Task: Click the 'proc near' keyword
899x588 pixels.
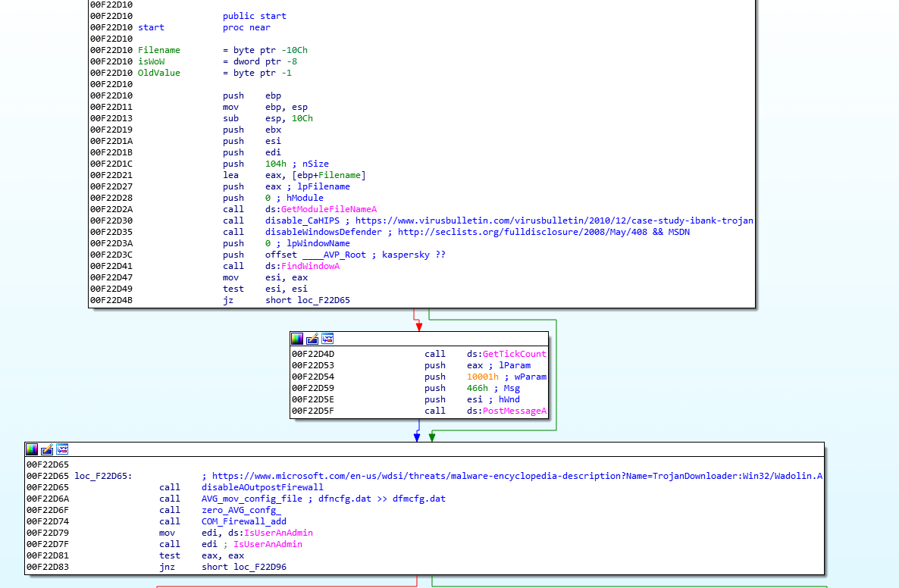Action: click(x=246, y=27)
